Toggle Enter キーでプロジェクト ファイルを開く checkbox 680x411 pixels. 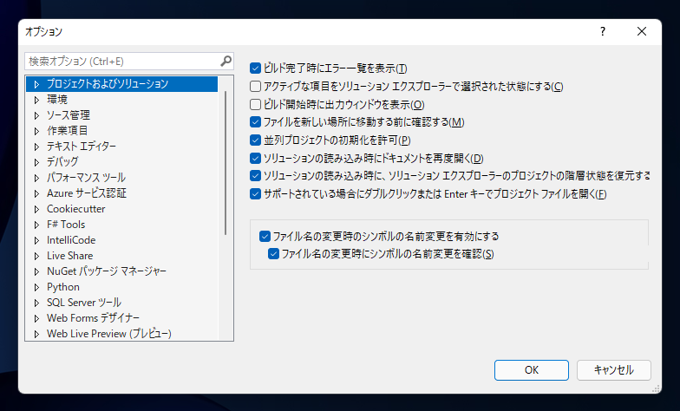click(x=255, y=194)
